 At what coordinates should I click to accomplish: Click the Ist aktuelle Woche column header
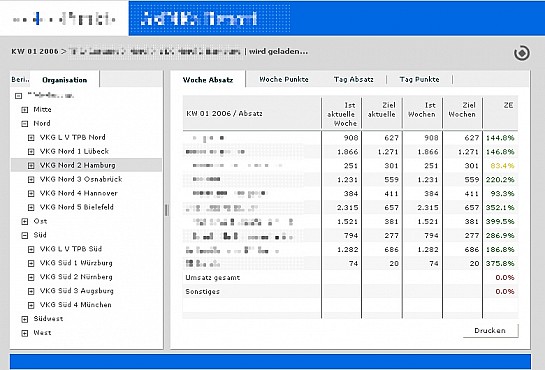click(342, 114)
